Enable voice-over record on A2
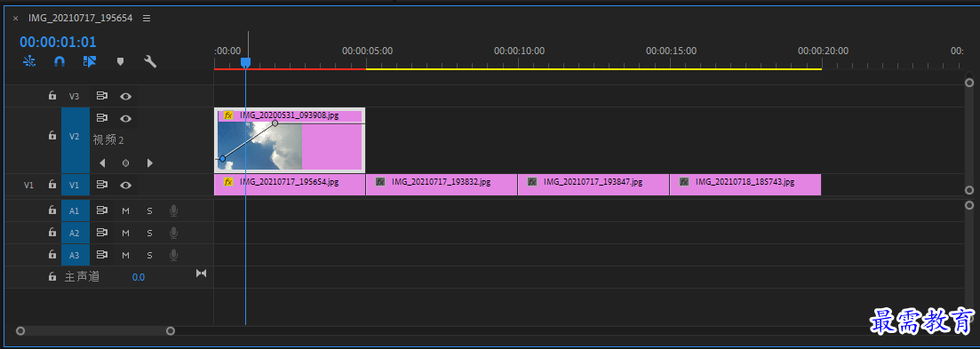This screenshot has height=349, width=980. (173, 233)
